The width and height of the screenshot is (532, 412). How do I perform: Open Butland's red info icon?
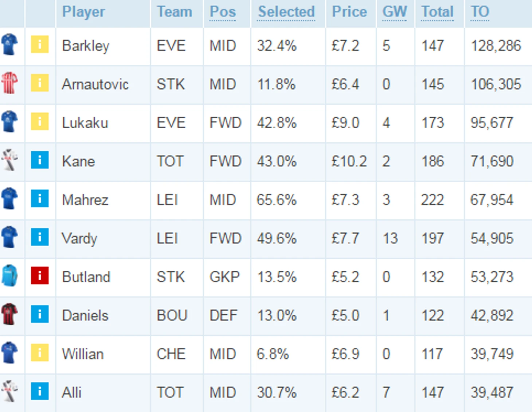coord(40,275)
